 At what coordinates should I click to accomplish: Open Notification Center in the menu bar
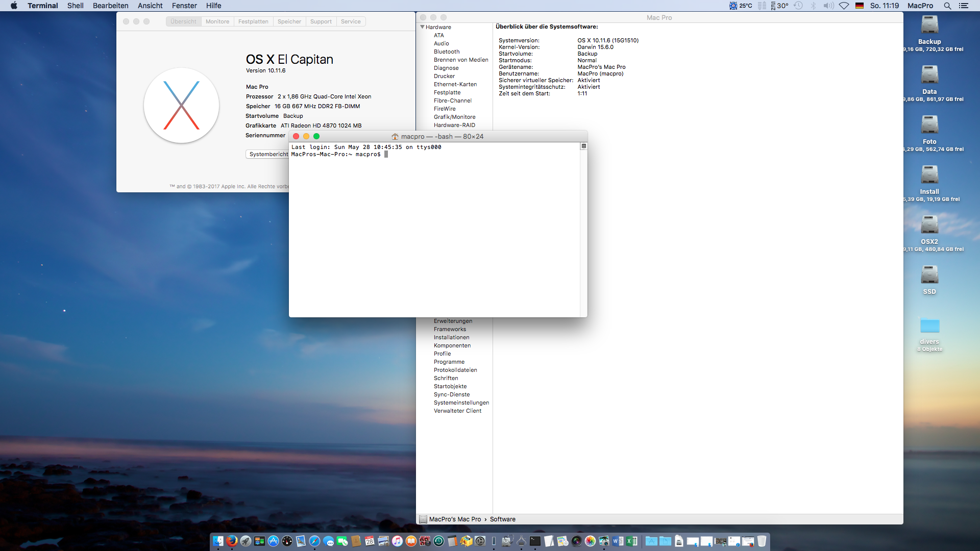tap(964, 6)
